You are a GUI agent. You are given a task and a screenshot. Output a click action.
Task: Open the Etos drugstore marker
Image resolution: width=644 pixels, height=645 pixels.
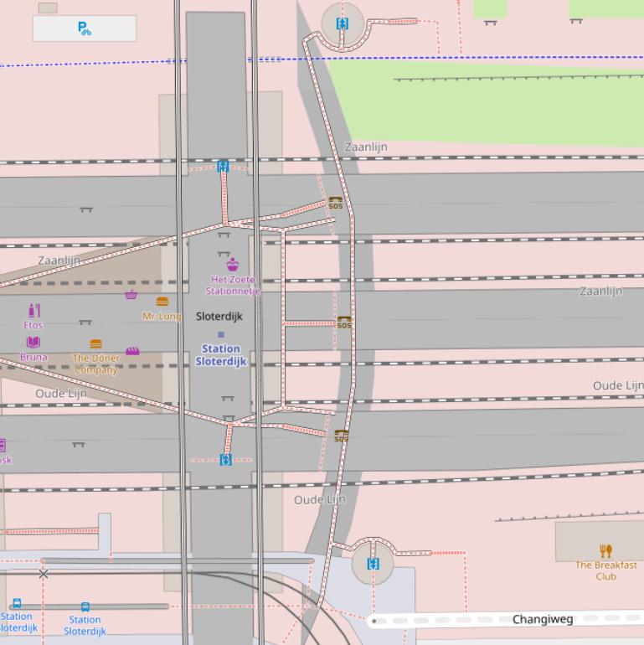33,311
